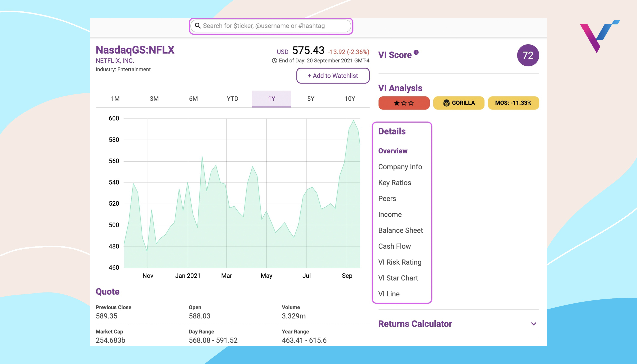This screenshot has width=637, height=364.
Task: Click the MOS: -11.33% badge
Action: click(x=513, y=103)
